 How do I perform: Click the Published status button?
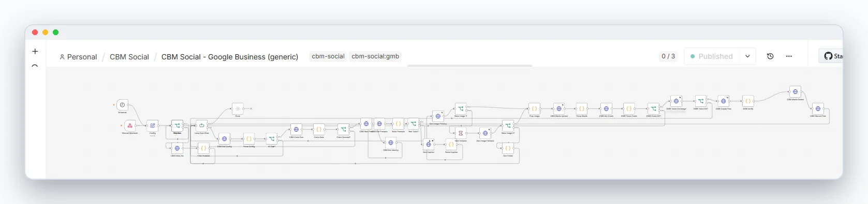click(x=712, y=56)
